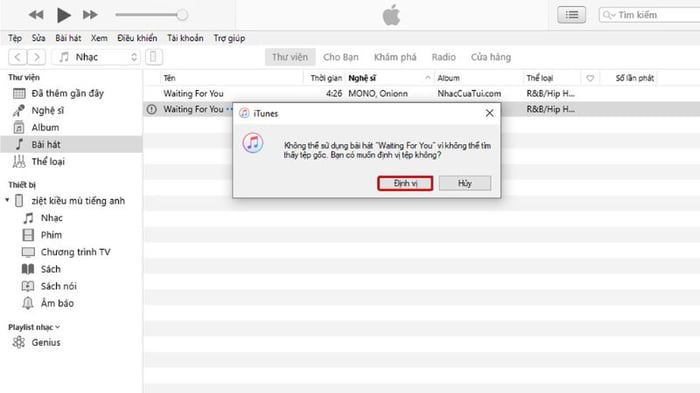700x393 pixels.
Task: Sort by the Album column header
Action: click(478, 78)
